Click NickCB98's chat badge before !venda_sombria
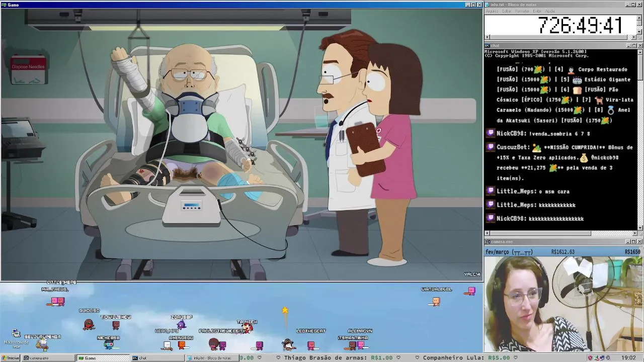The height and width of the screenshot is (362, 644). (491, 133)
